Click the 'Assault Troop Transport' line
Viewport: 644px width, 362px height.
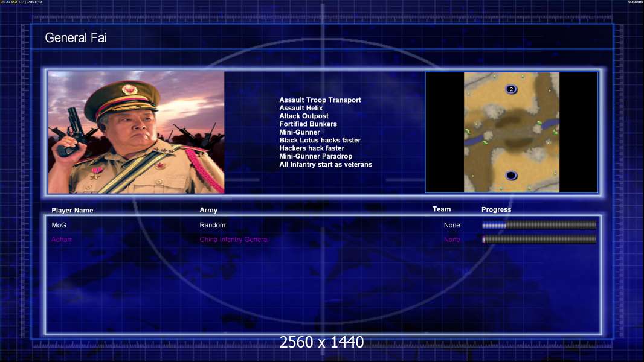[x=320, y=100]
